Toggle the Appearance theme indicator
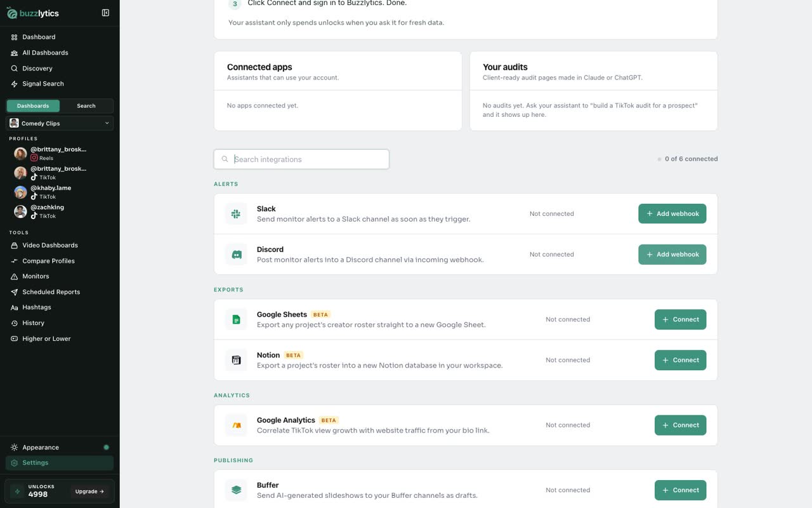This screenshot has width=812, height=508. point(106,447)
